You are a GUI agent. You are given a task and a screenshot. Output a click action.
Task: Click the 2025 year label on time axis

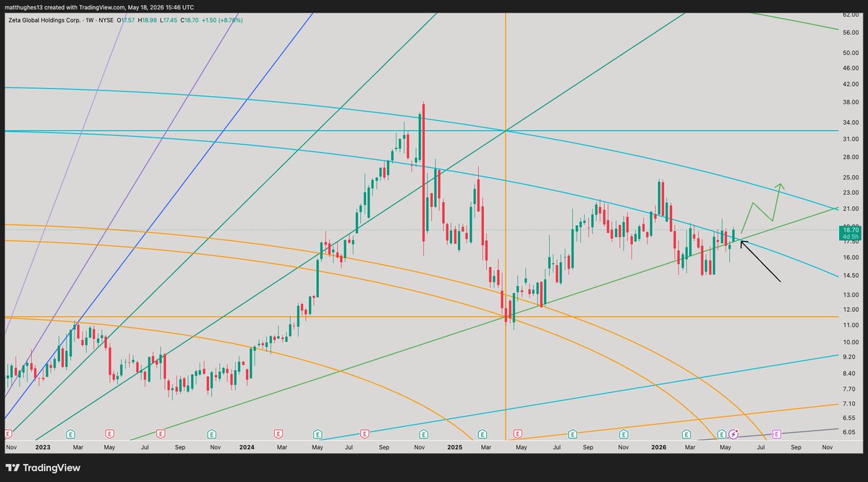point(455,447)
